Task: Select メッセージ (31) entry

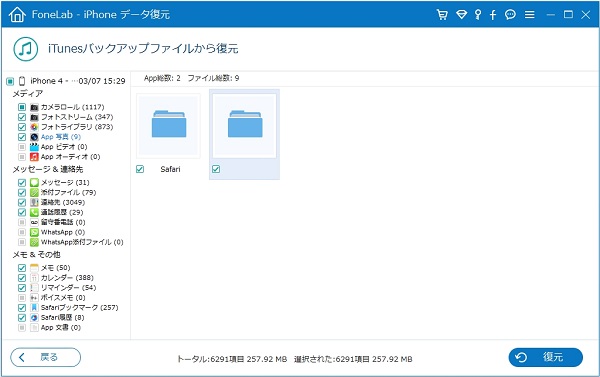Action: [x=65, y=183]
